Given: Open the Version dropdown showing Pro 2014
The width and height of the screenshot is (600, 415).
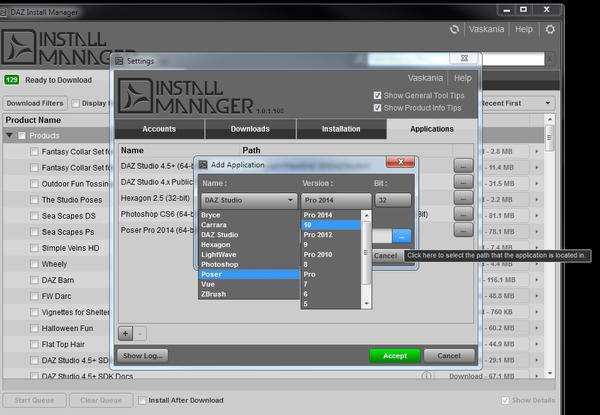Looking at the screenshot, I should click(x=336, y=200).
